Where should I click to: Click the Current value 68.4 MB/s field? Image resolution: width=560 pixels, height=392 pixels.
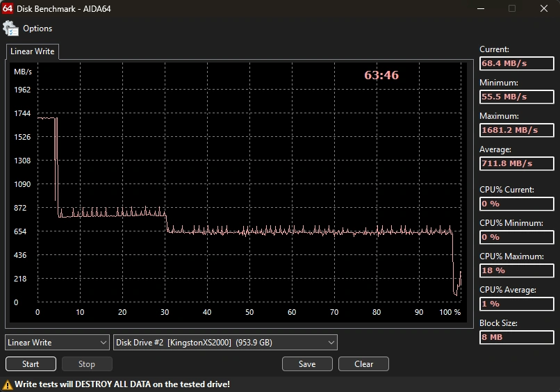point(517,63)
